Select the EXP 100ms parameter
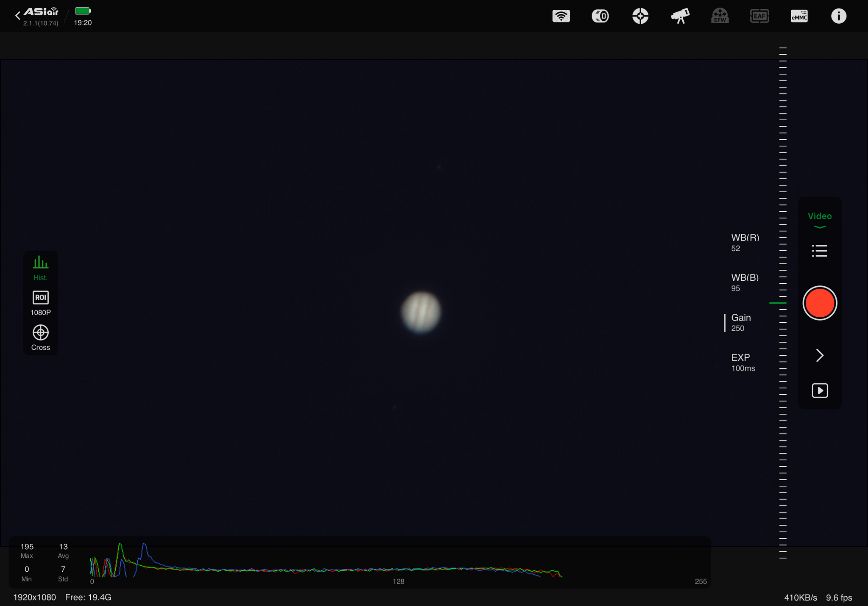The width and height of the screenshot is (868, 606). pyautogui.click(x=743, y=362)
